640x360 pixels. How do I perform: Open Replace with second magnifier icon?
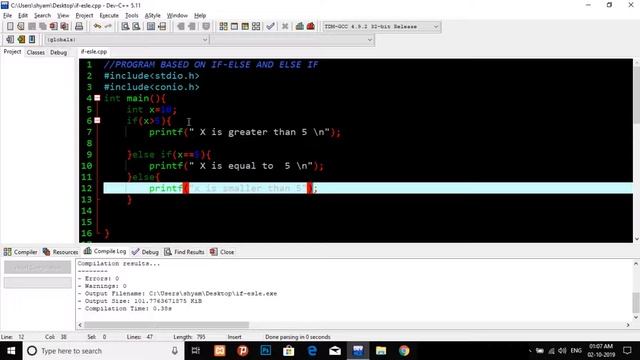coord(136,26)
